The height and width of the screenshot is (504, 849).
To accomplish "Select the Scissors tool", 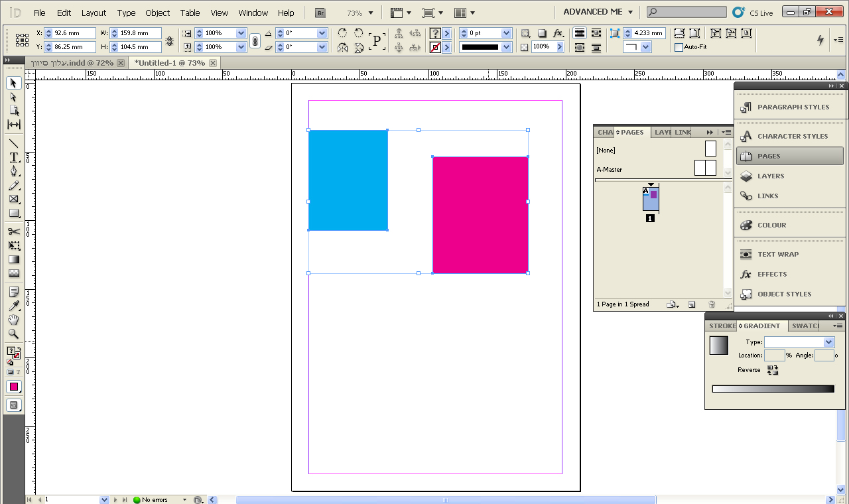I will click(x=13, y=231).
